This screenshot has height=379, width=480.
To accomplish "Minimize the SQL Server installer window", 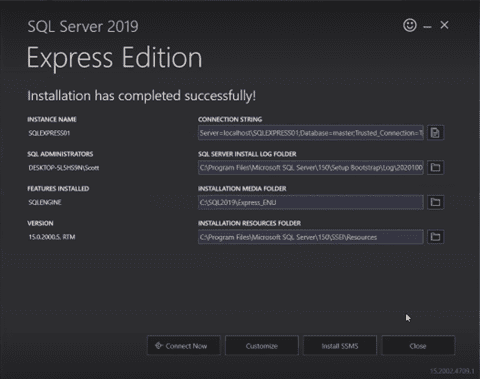I will point(427,26).
